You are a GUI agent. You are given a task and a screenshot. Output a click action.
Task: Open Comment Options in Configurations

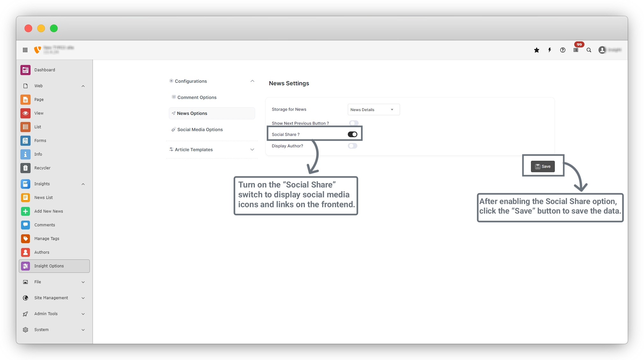197,97
